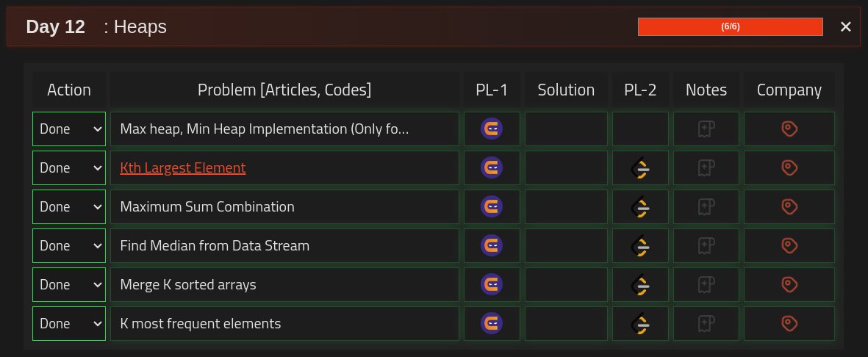Add note for Maximum Sum Combination

[x=706, y=206]
